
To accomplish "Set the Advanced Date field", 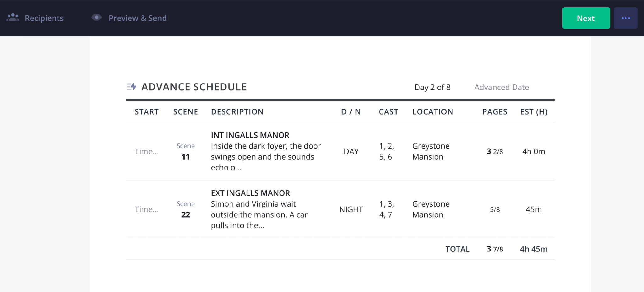I will 501,87.
